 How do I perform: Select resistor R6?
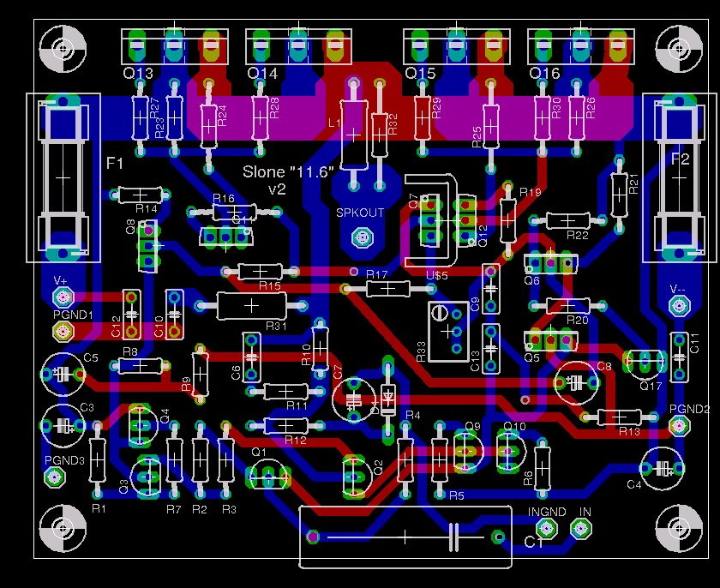pos(543,469)
